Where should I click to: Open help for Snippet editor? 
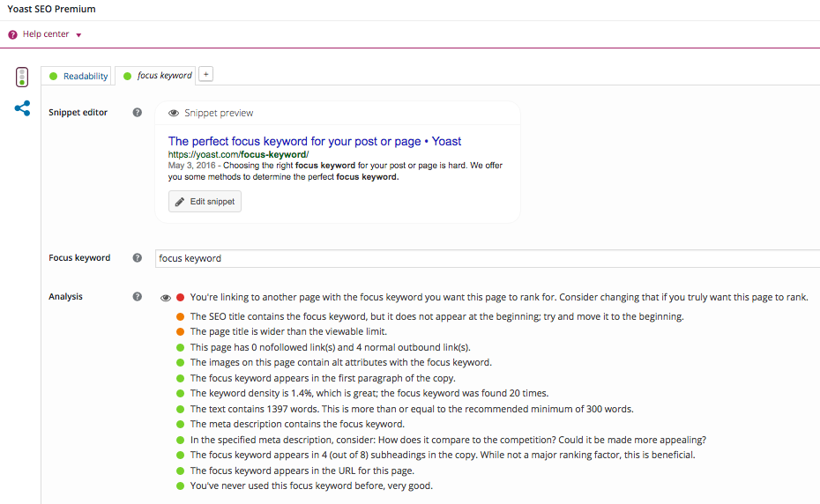tap(137, 113)
